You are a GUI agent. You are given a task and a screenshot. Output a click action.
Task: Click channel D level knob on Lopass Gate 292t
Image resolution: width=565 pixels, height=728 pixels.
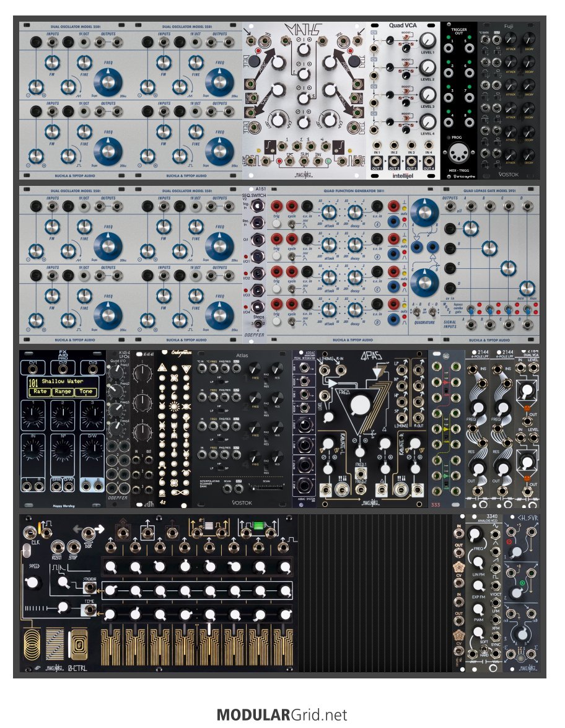[x=527, y=288]
